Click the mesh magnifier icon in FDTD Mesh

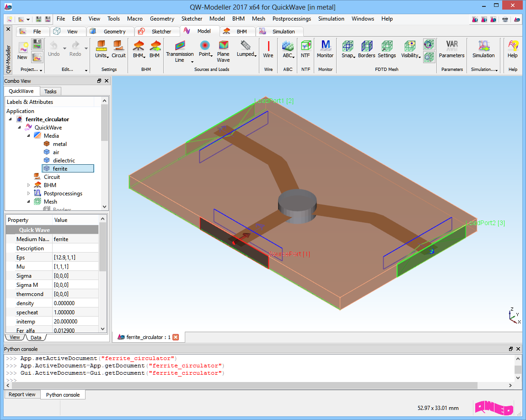pos(429,57)
